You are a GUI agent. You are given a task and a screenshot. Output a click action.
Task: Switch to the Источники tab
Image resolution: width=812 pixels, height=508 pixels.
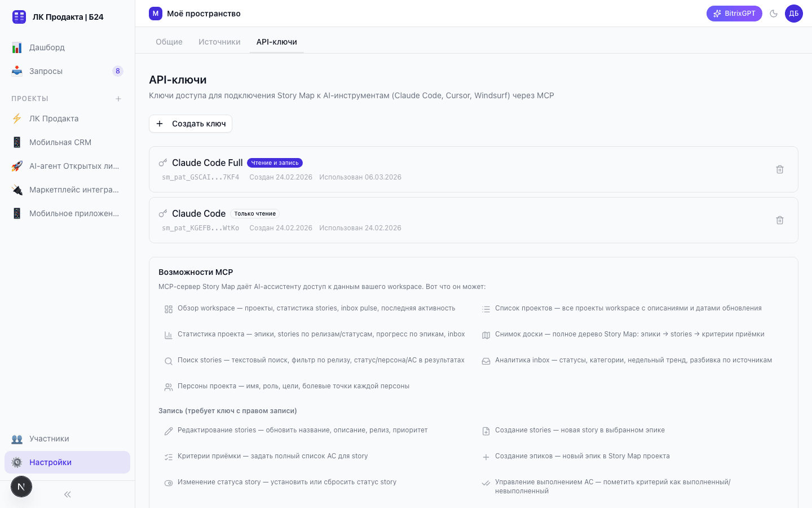pos(219,42)
